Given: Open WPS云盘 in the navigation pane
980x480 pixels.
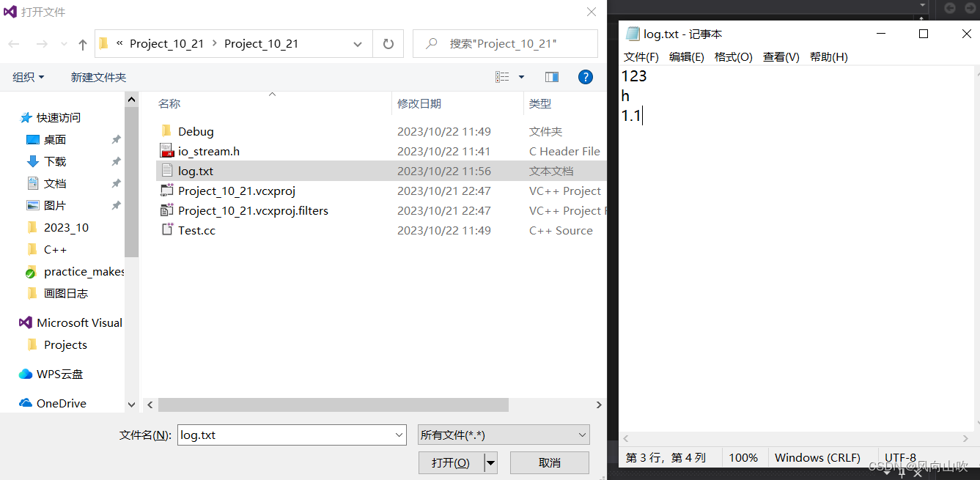Looking at the screenshot, I should 59,374.
